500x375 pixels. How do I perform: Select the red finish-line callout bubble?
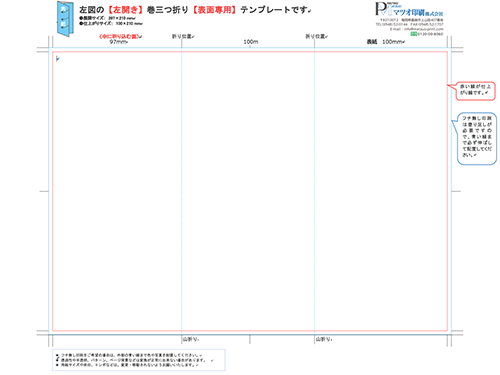click(475, 91)
